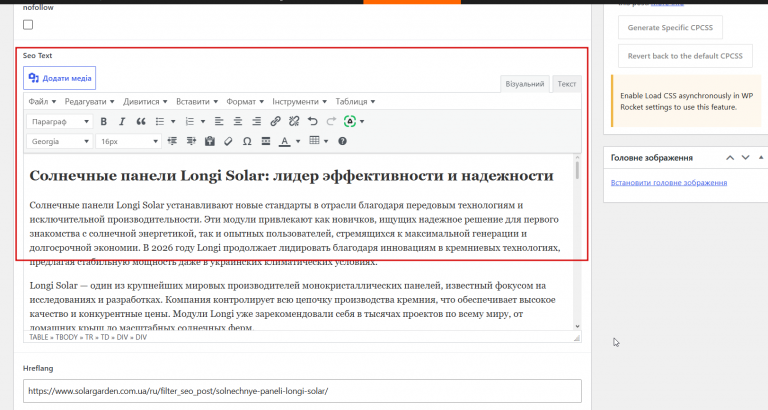Open the Файл menu
The height and width of the screenshot is (410, 768).
pos(42,101)
